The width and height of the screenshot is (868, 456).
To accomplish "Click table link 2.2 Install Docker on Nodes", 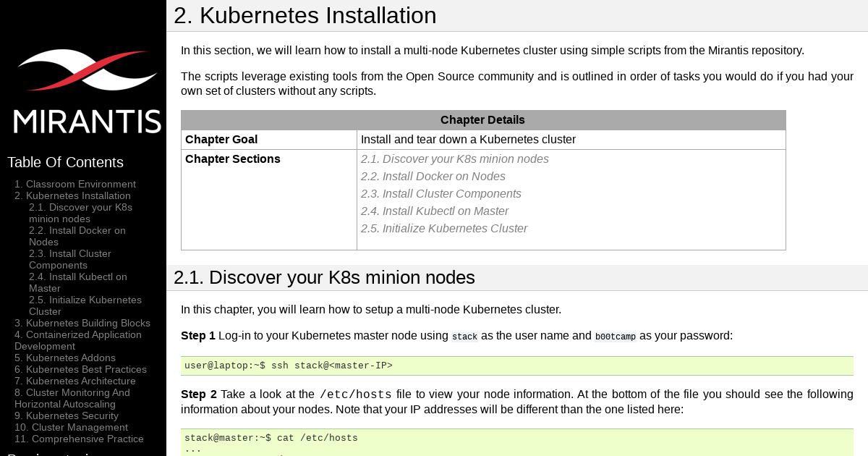I will (433, 177).
